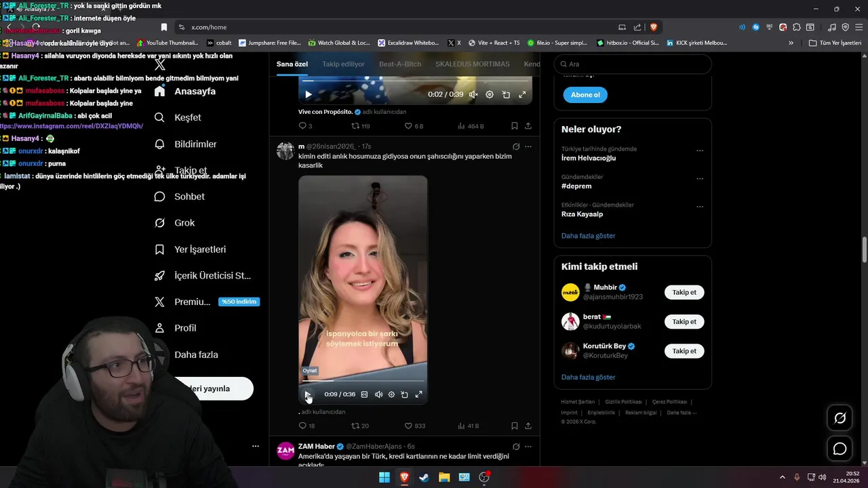Screen dimensions: 868x488
Task: Switch to the SKALEDUS MORTIMAS tab
Action: coord(473,64)
